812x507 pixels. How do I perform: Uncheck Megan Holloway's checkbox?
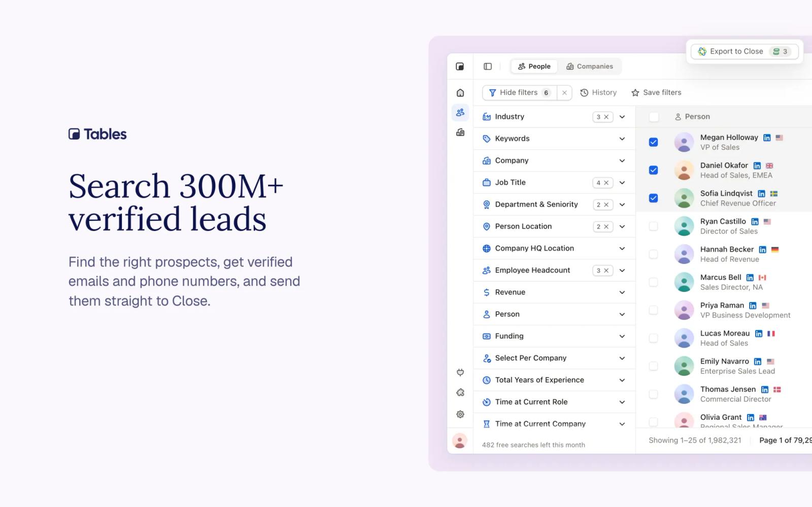653,142
